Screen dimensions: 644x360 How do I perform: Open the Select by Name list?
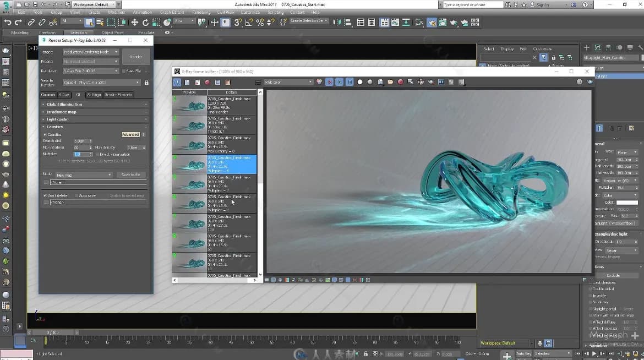[x=100, y=23]
